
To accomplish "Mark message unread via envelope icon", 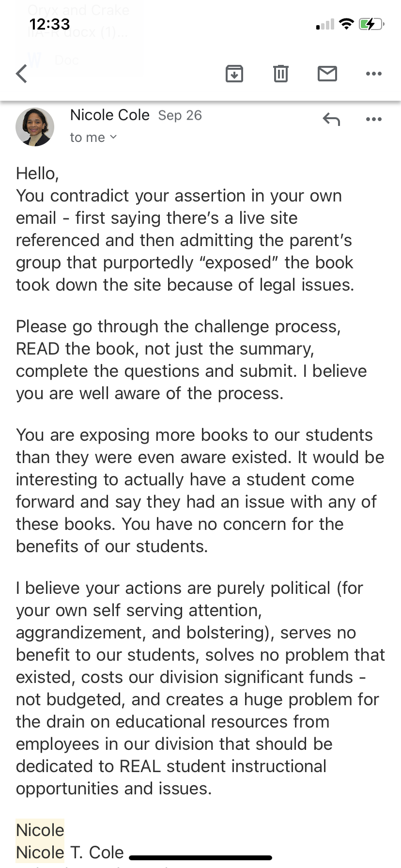I will [327, 74].
